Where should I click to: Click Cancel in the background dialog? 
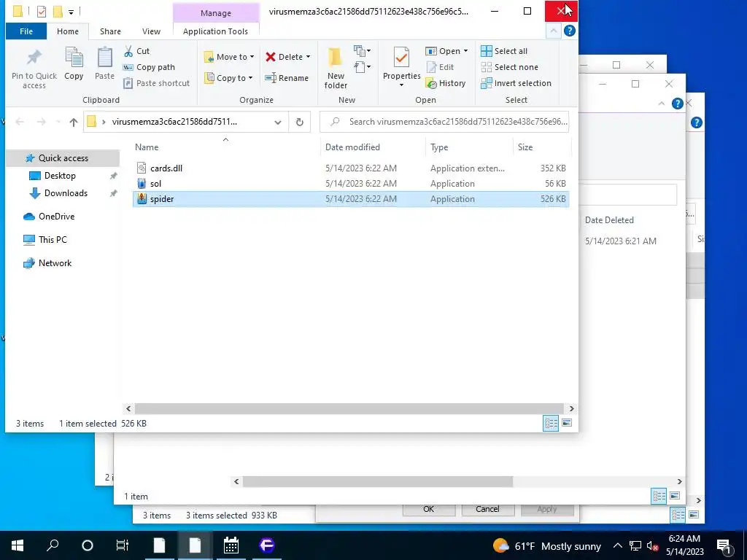click(x=487, y=509)
